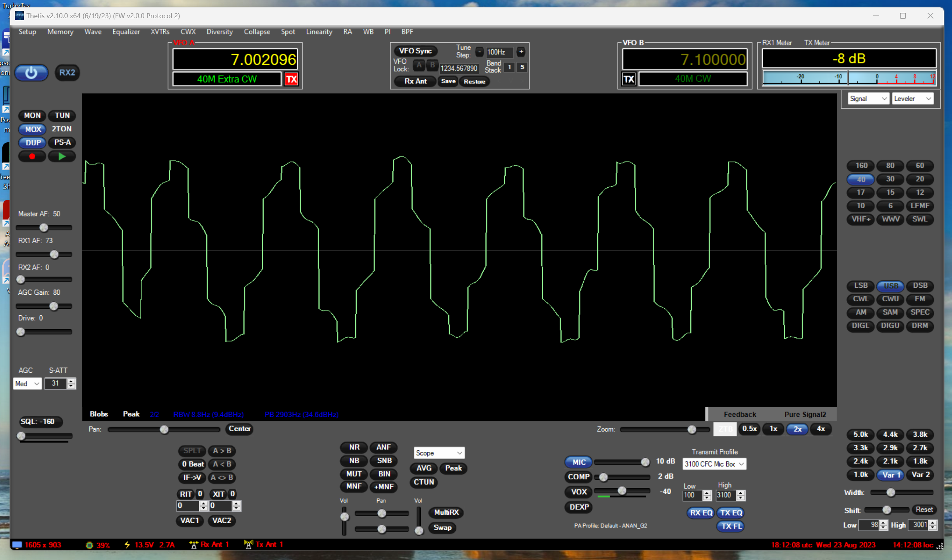
Task: Toggle the TUN tune button
Action: coord(62,116)
